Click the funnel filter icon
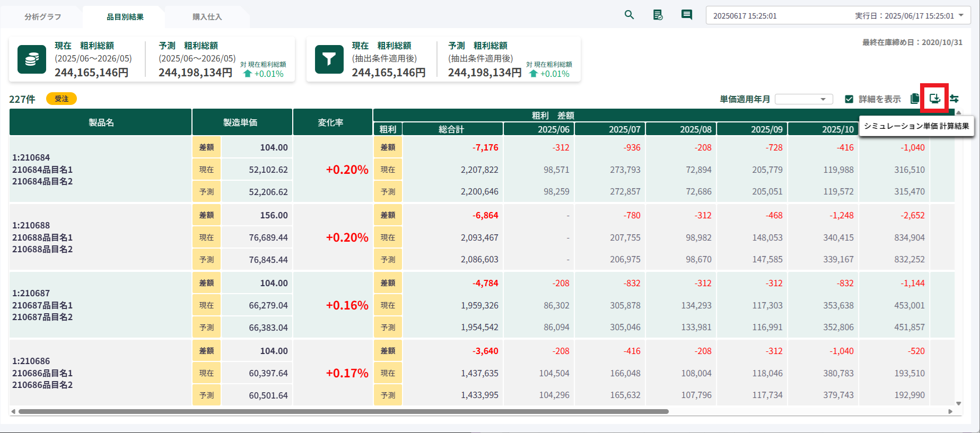The height and width of the screenshot is (433, 980). pos(329,59)
